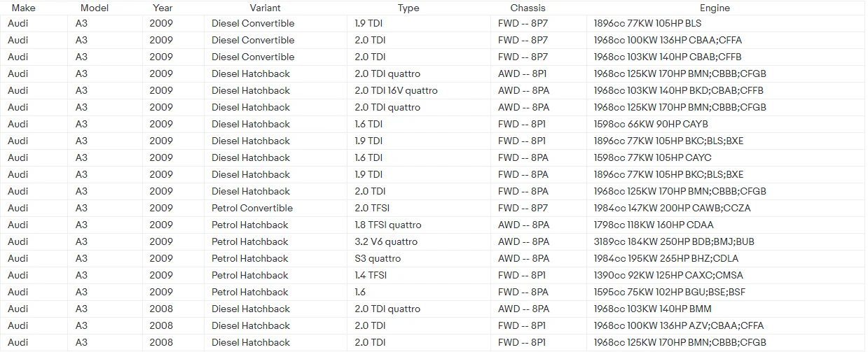Screen dimensions: 868x352
Task: Click the Make column header
Action: tap(23, 8)
